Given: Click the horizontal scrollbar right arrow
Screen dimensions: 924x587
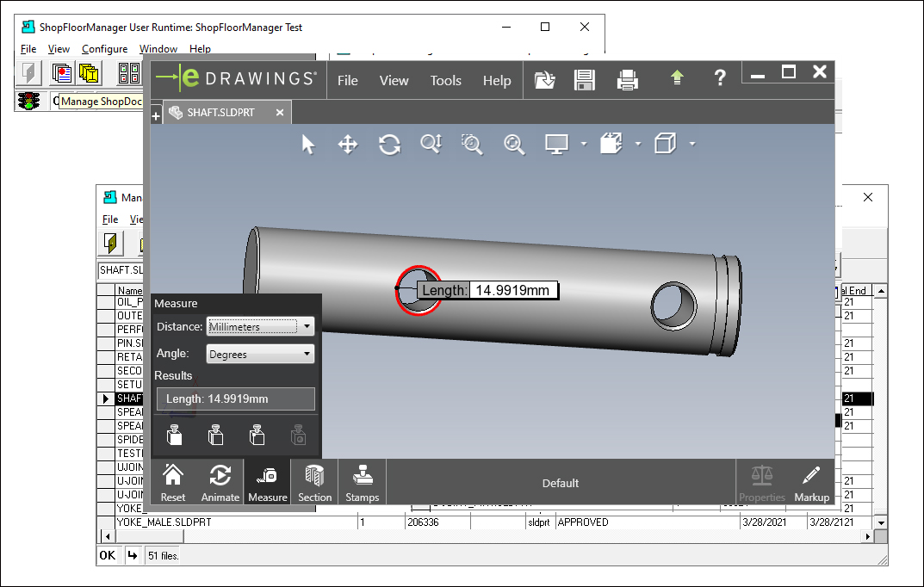Looking at the screenshot, I should coord(867,536).
